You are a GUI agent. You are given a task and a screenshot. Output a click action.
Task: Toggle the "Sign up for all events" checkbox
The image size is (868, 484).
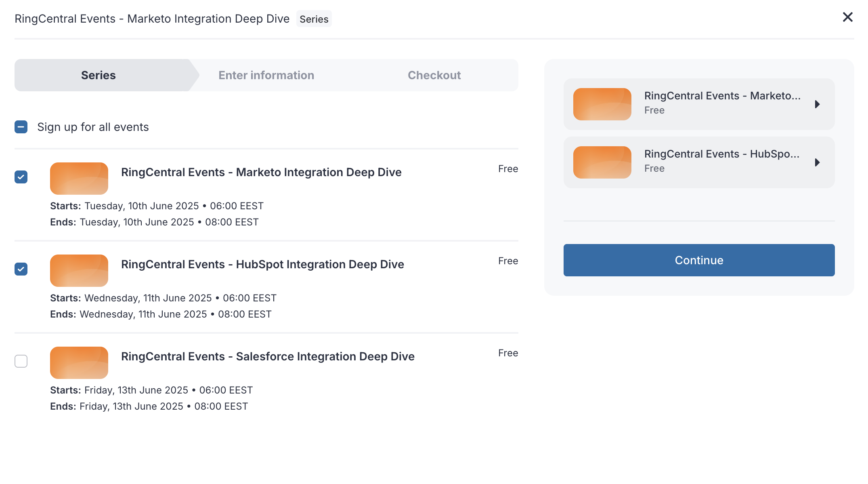[x=21, y=127]
